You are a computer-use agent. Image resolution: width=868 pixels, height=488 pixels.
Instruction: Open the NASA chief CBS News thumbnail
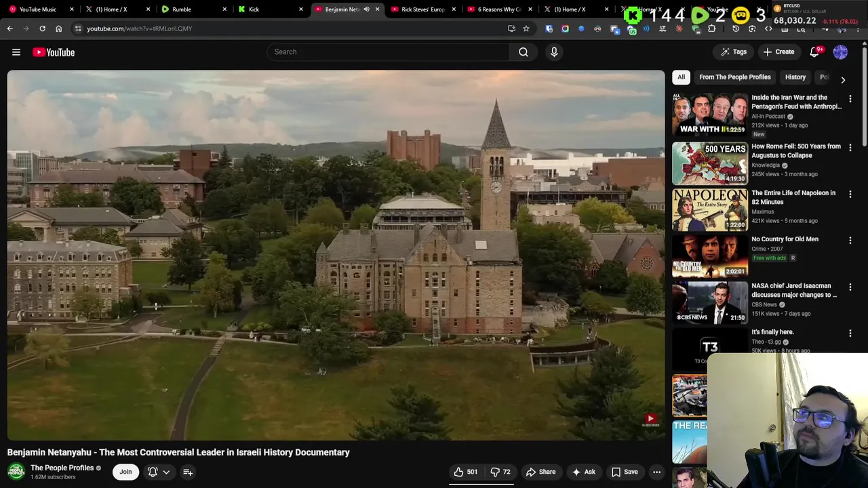coord(710,303)
